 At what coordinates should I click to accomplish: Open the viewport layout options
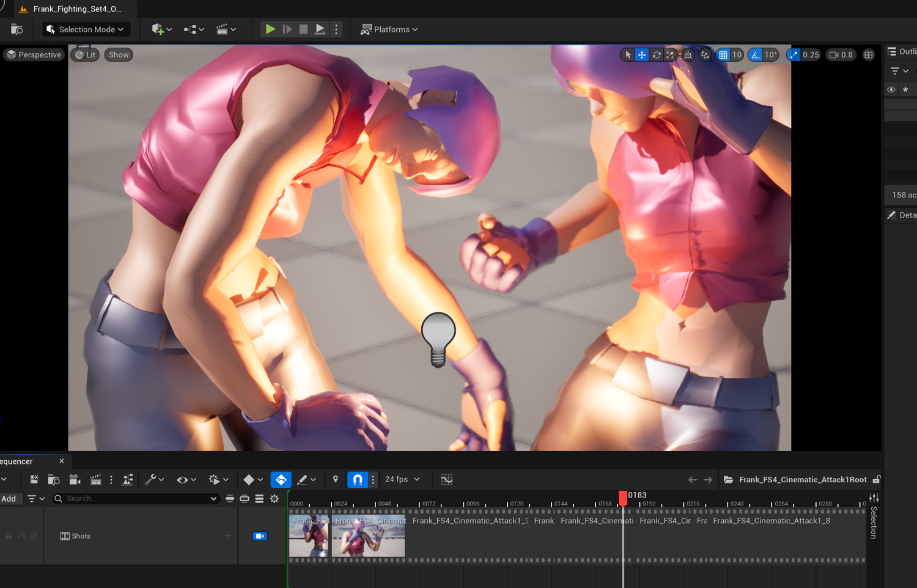click(x=868, y=55)
